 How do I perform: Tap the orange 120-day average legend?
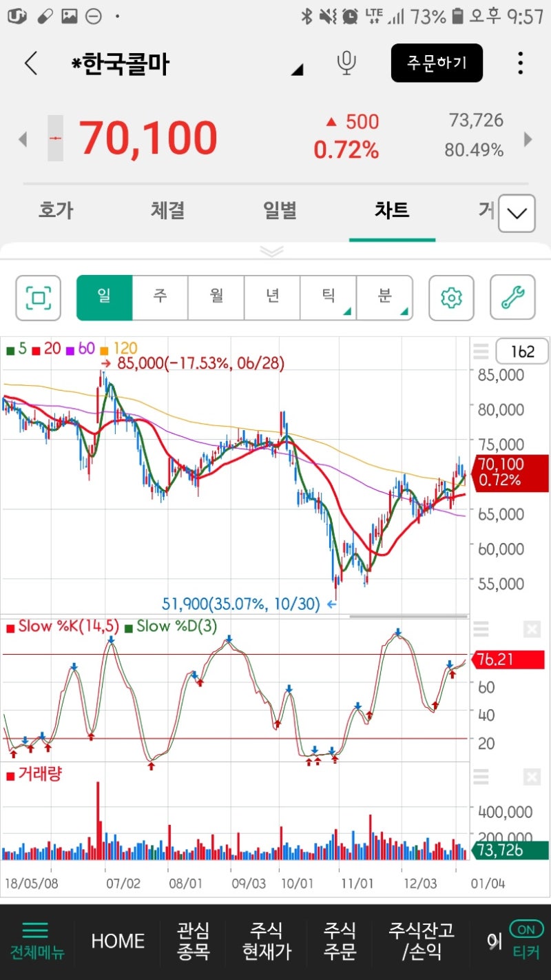118,349
